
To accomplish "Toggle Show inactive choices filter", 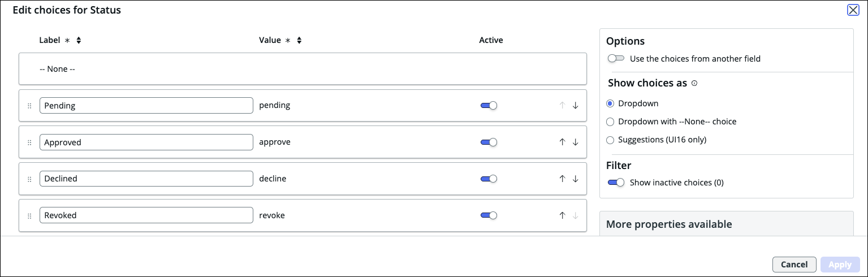I will tap(616, 183).
